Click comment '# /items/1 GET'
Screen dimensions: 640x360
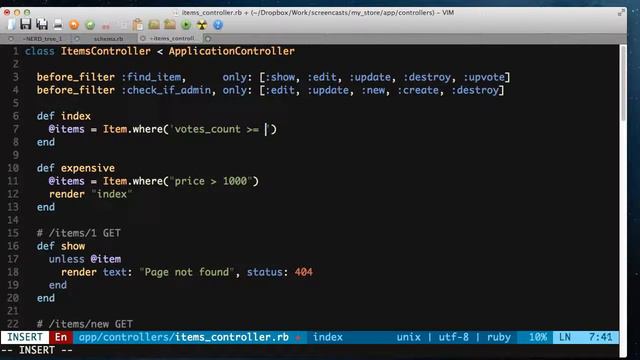tap(79, 233)
